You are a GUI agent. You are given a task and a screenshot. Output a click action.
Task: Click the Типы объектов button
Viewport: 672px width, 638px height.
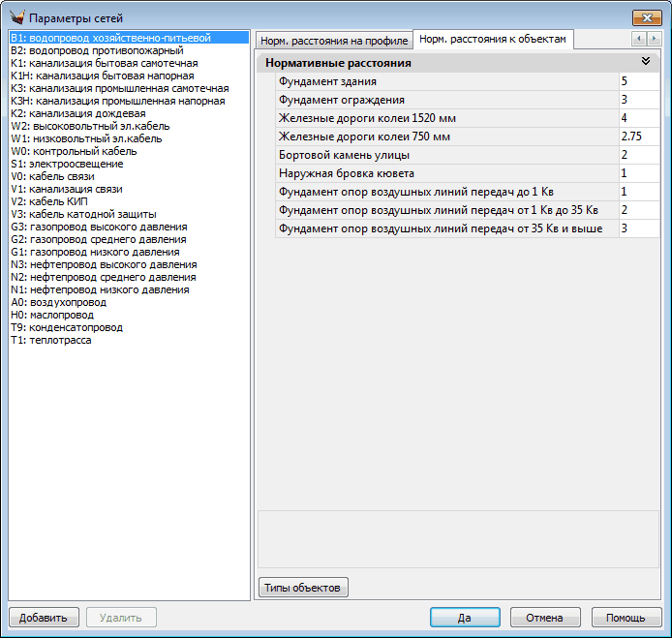pyautogui.click(x=303, y=588)
